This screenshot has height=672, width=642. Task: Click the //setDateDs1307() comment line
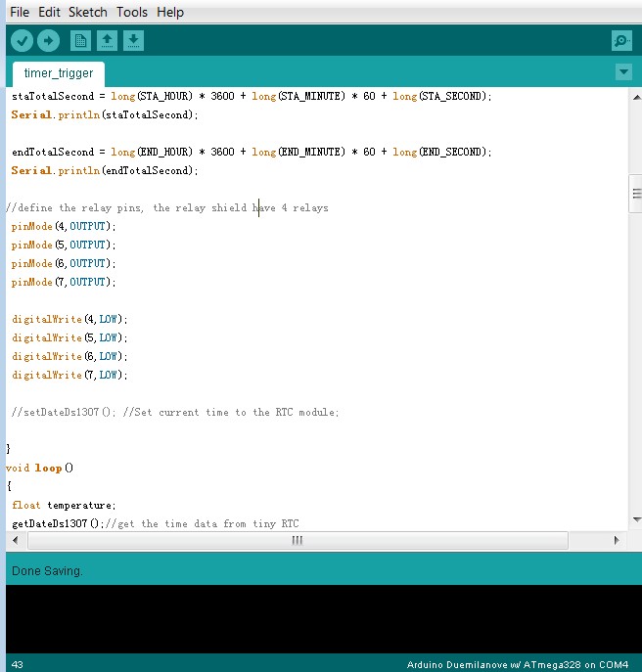pos(175,412)
